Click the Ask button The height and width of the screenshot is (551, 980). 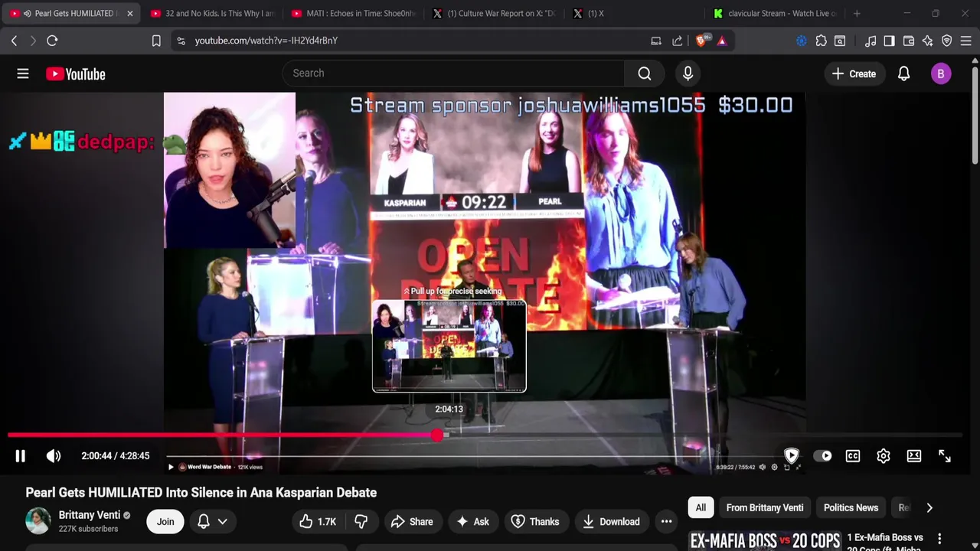point(472,522)
